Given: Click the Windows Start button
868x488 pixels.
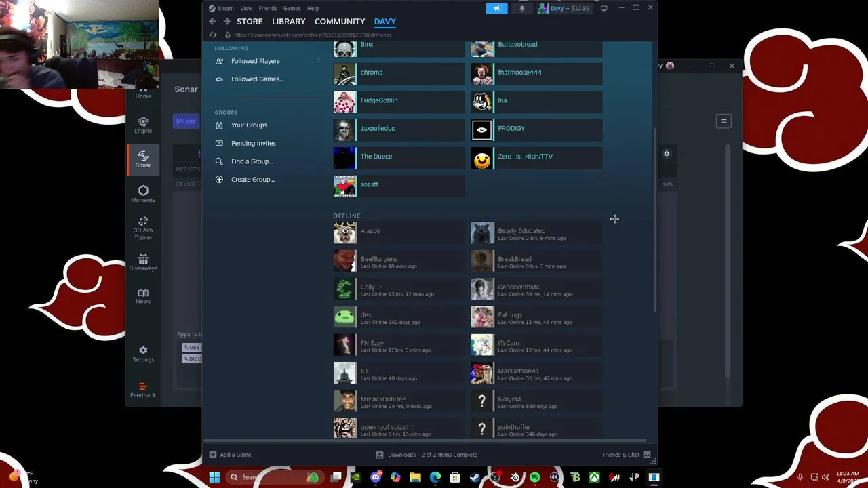Looking at the screenshot, I should (214, 477).
